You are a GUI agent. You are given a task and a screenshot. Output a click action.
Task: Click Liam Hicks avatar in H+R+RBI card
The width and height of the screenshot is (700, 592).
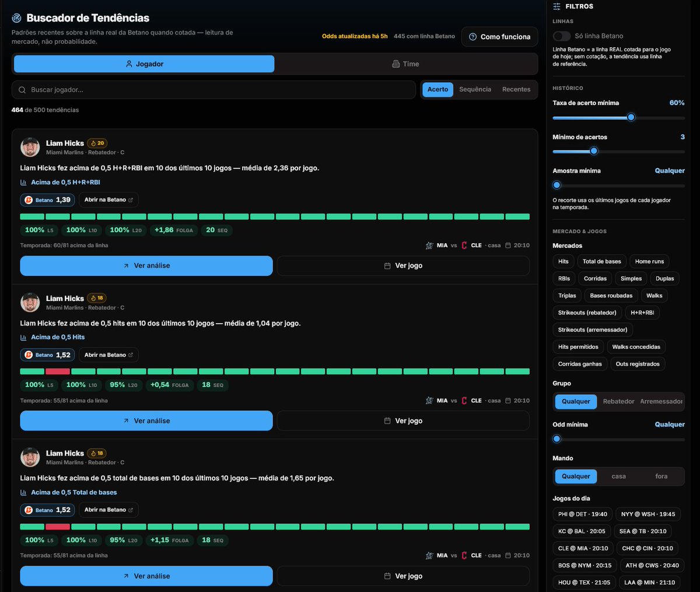(30, 147)
